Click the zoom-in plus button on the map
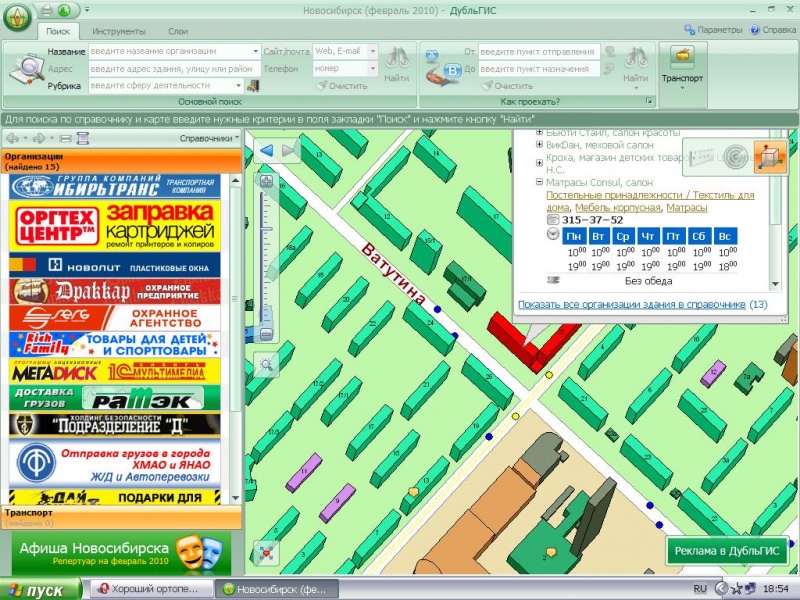The height and width of the screenshot is (600, 800). click(x=266, y=182)
